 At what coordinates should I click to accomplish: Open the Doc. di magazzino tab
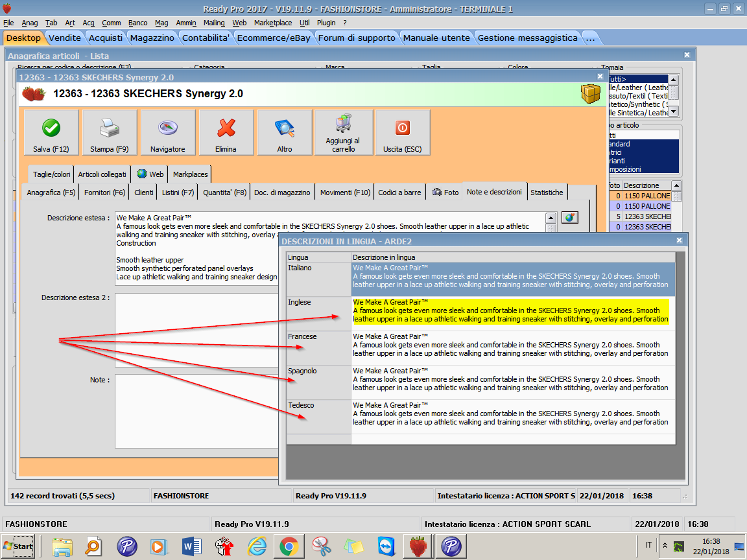(282, 192)
